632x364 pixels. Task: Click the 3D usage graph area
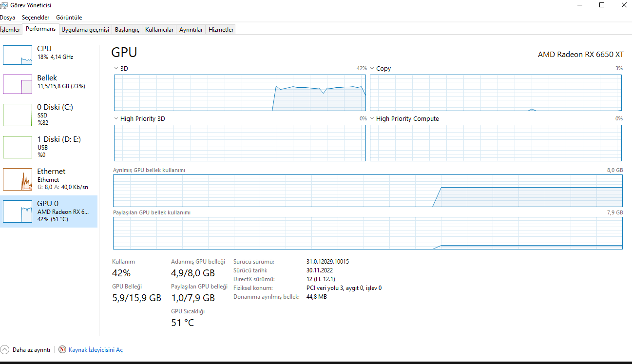pyautogui.click(x=240, y=93)
